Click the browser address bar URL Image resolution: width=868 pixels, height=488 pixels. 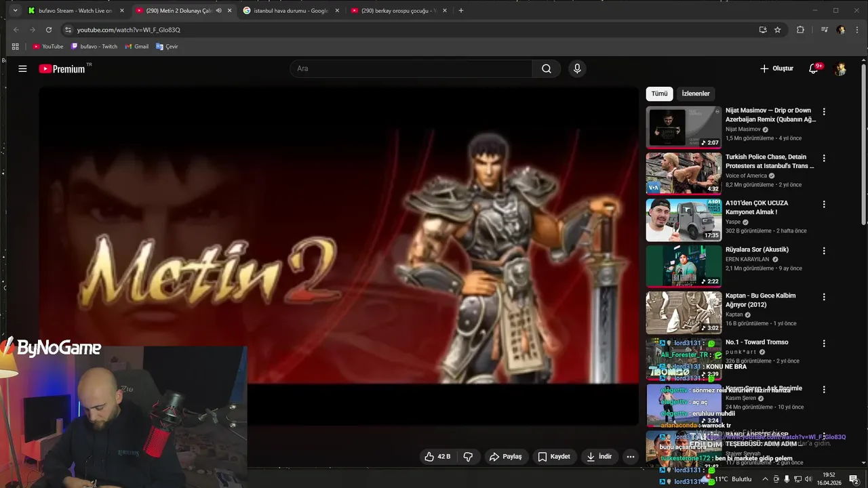click(x=129, y=30)
